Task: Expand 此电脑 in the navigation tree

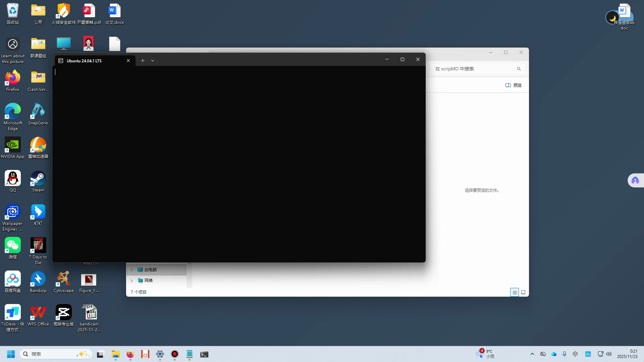Action: click(x=131, y=269)
